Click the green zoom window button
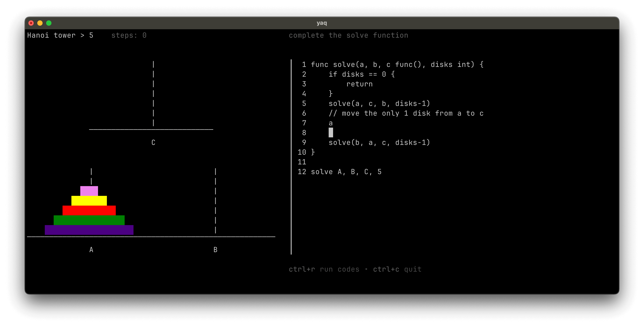This screenshot has width=644, height=327. pyautogui.click(x=49, y=23)
